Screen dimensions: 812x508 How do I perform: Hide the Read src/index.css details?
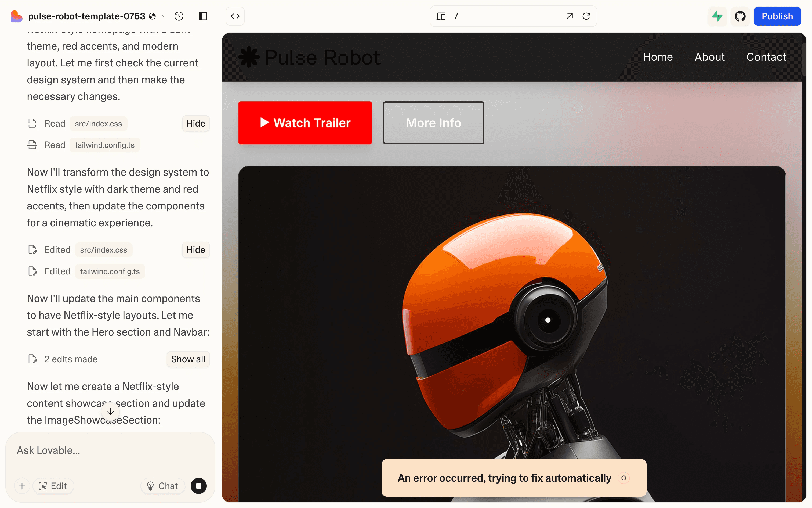[196, 124]
